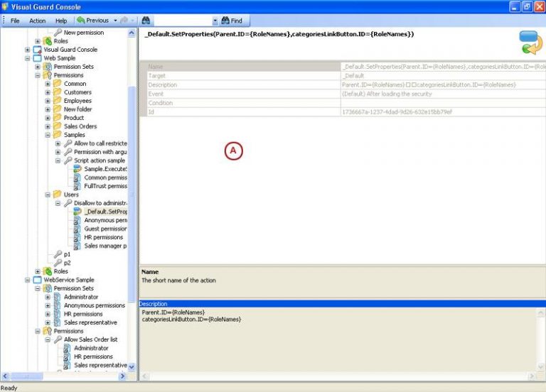Click into the toolbar search combo box
Viewport: 546px width, 392px height.
tap(183, 21)
